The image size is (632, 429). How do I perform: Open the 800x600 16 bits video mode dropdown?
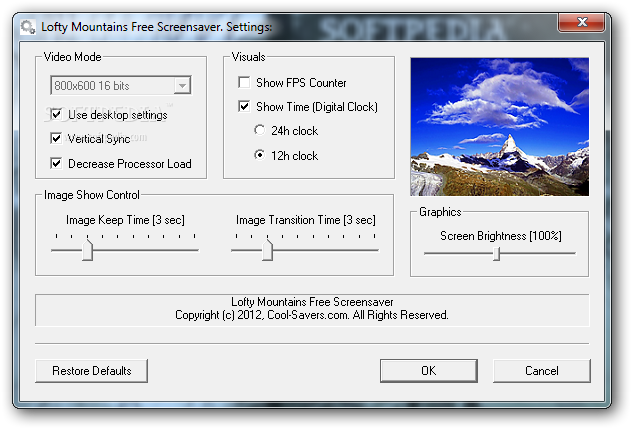pyautogui.click(x=121, y=85)
